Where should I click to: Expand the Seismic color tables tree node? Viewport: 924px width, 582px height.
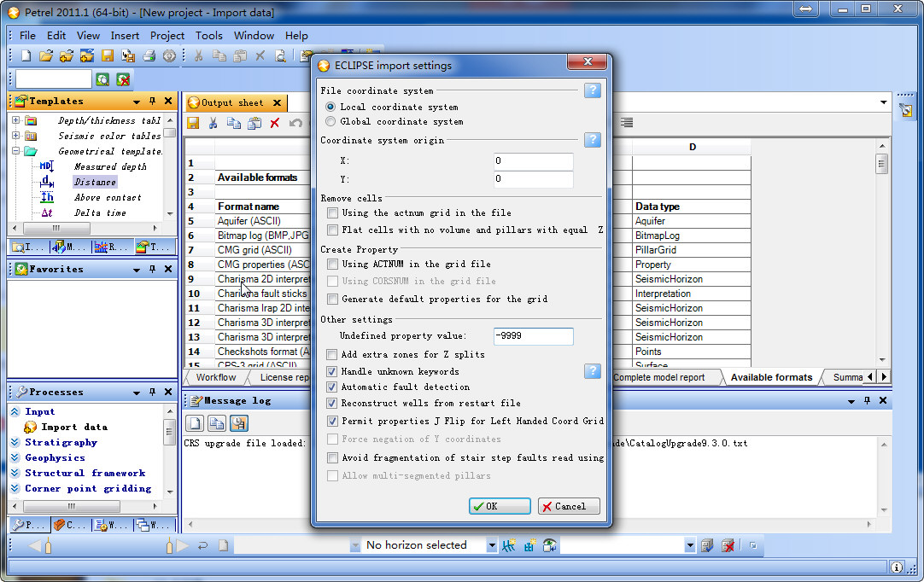click(x=16, y=136)
